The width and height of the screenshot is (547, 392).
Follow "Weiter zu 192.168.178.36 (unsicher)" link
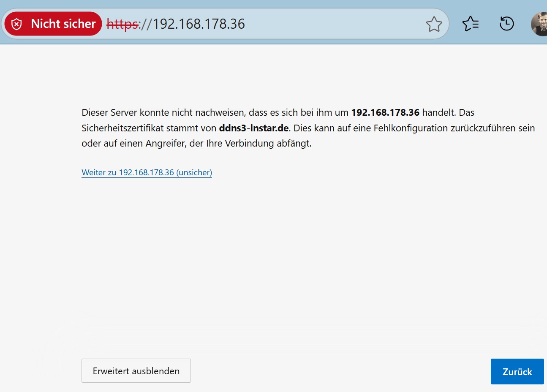coord(147,172)
